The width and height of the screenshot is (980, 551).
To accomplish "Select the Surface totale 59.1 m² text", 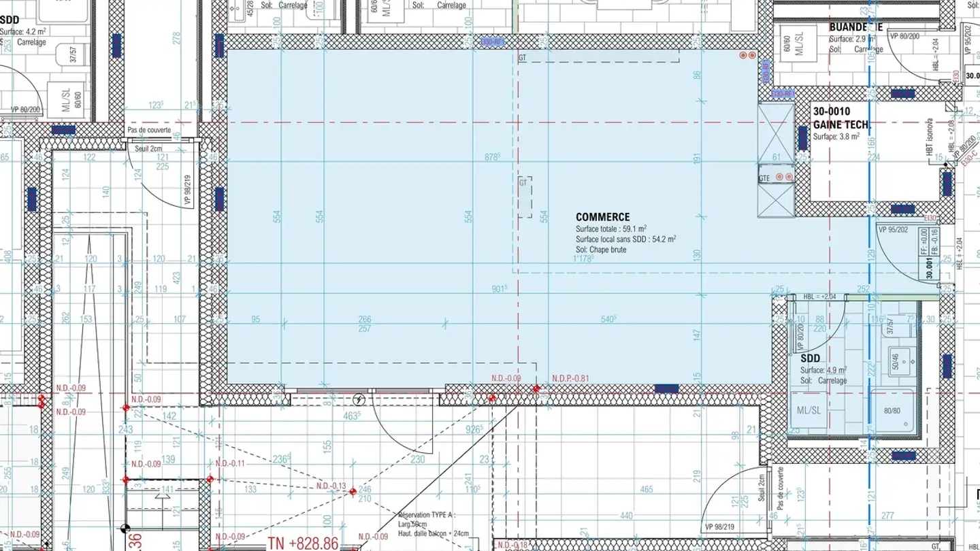I will 610,229.
